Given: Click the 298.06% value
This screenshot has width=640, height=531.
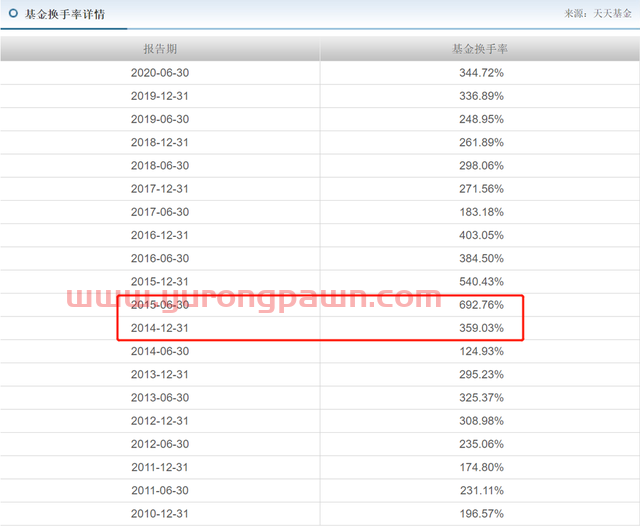Looking at the screenshot, I should pyautogui.click(x=481, y=166).
